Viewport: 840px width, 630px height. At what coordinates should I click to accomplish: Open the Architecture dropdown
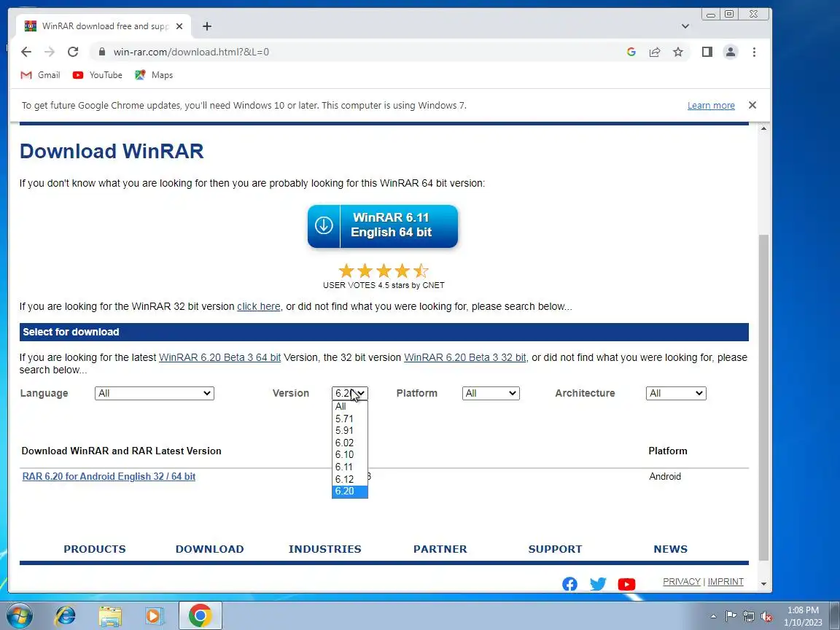(676, 393)
